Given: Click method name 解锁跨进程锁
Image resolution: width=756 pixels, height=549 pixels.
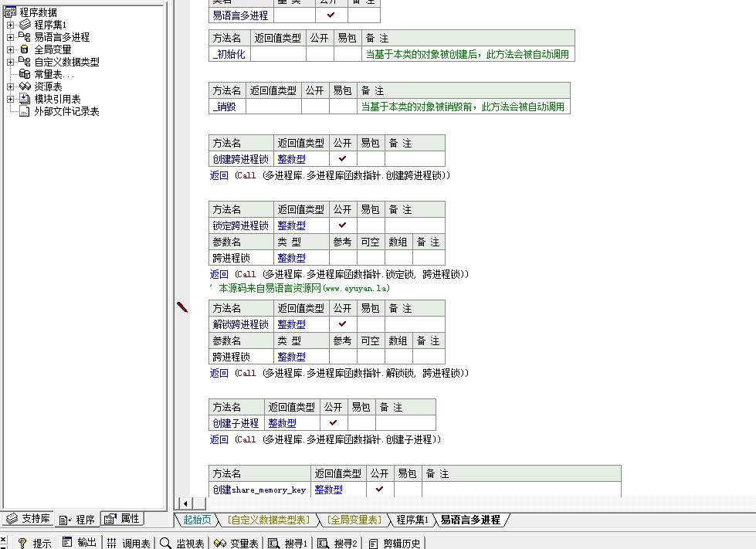Looking at the screenshot, I should (x=241, y=324).
